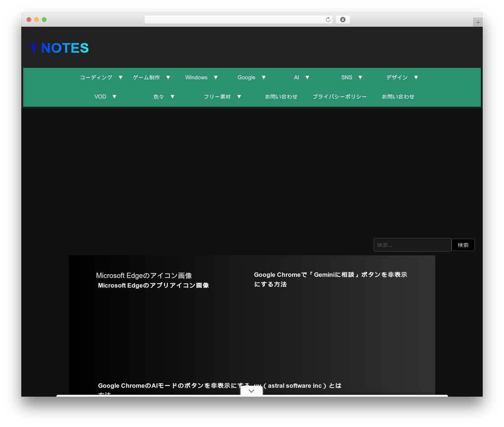
Task: Open the デザイン menu item
Action: (397, 78)
